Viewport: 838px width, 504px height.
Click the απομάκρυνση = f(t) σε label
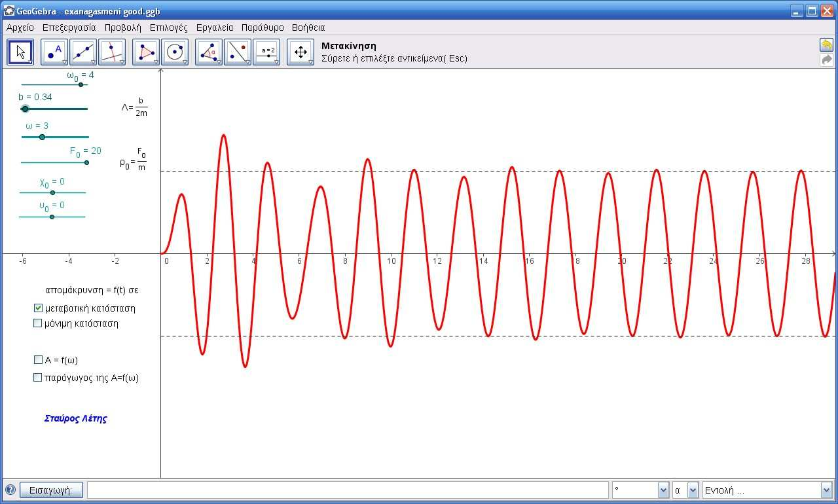(92, 289)
